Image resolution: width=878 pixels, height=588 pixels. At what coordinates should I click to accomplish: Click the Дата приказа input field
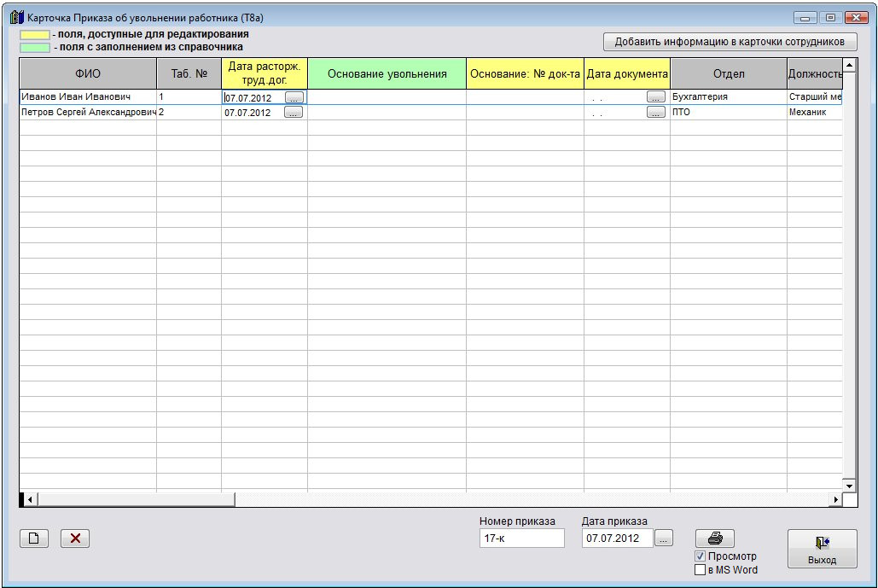(618, 539)
